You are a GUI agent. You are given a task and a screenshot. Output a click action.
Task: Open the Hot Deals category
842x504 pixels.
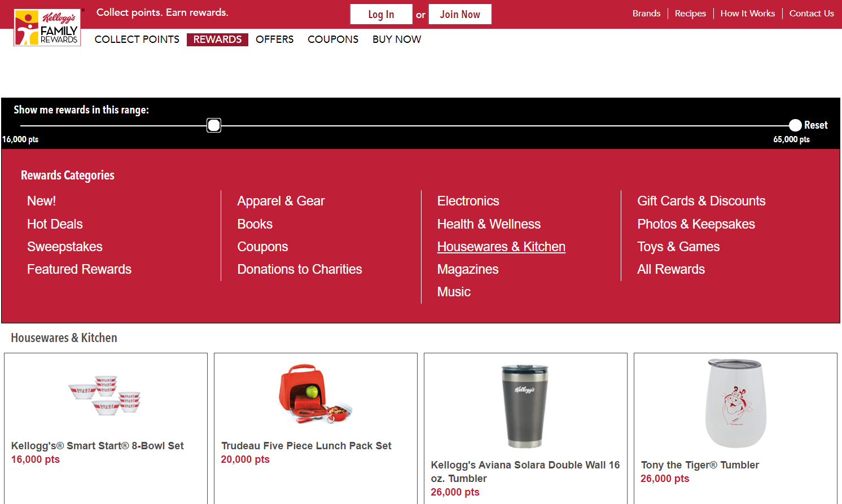click(x=55, y=224)
